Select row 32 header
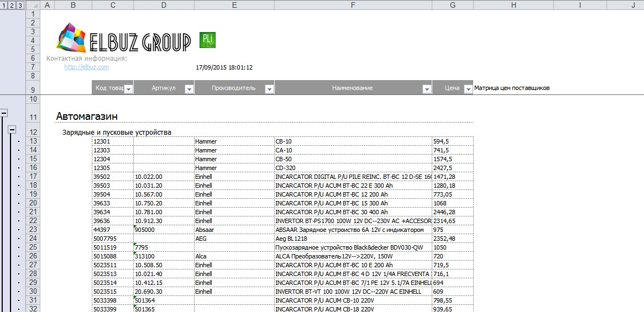Viewport: 644px width, 312px height. pyautogui.click(x=33, y=309)
